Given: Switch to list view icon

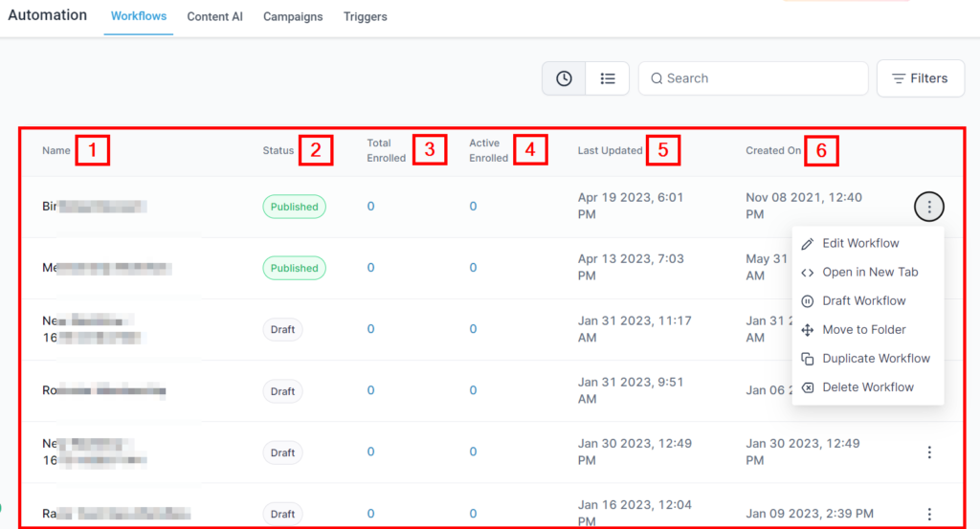Looking at the screenshot, I should (608, 78).
